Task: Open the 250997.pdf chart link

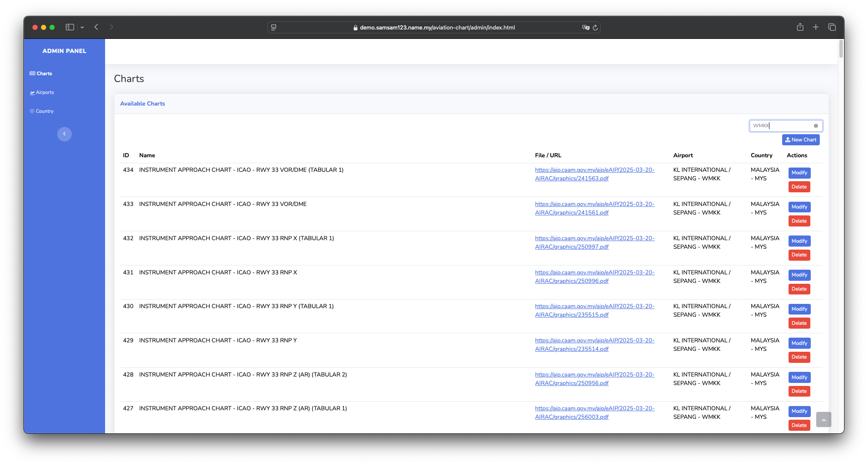Action: click(x=595, y=242)
